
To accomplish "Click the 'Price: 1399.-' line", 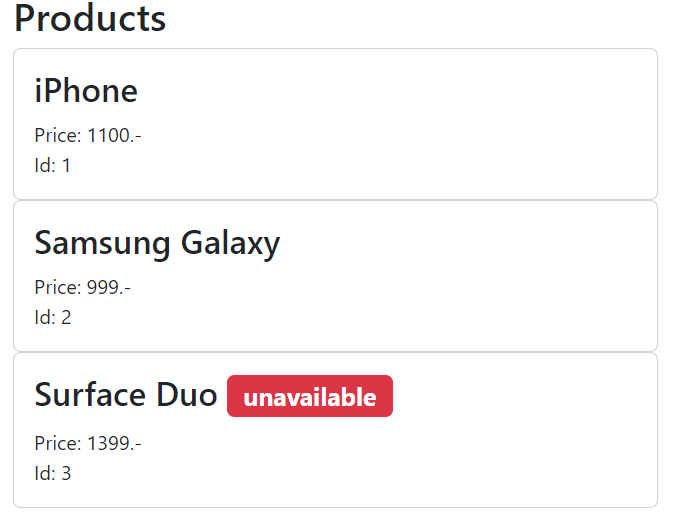I will point(88,443).
